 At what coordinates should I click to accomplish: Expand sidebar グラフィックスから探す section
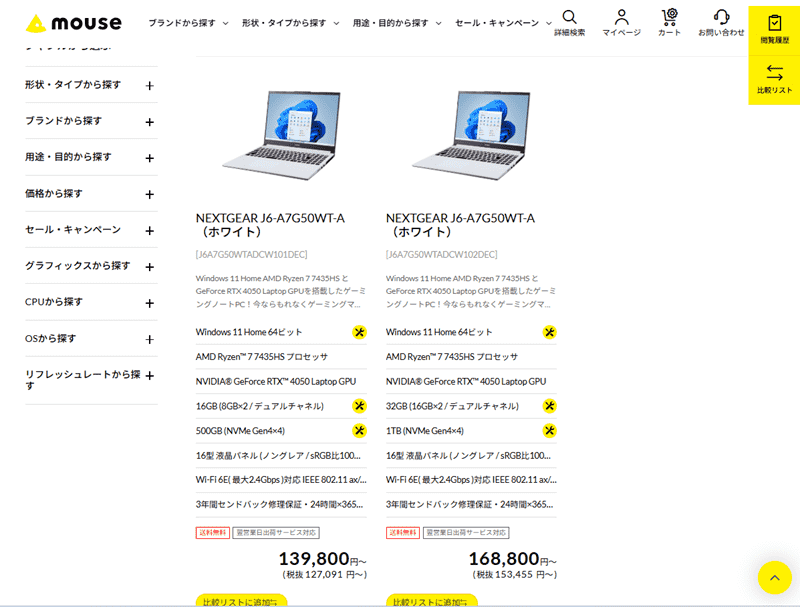point(91,266)
